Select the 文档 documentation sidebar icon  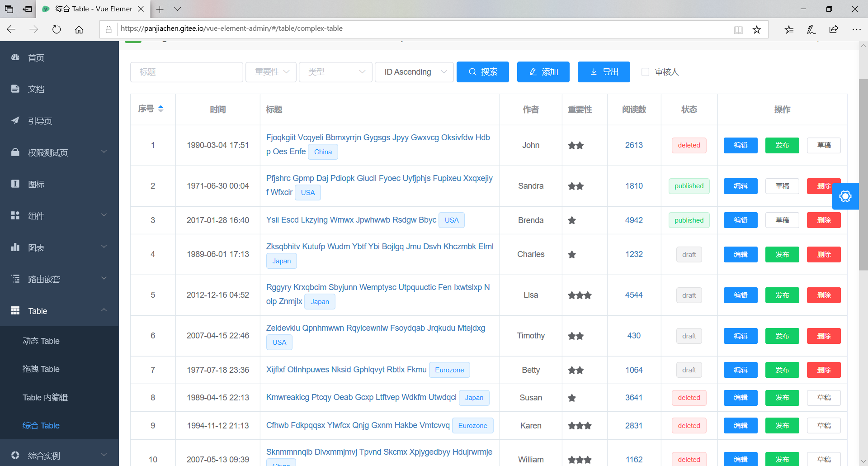36,89
